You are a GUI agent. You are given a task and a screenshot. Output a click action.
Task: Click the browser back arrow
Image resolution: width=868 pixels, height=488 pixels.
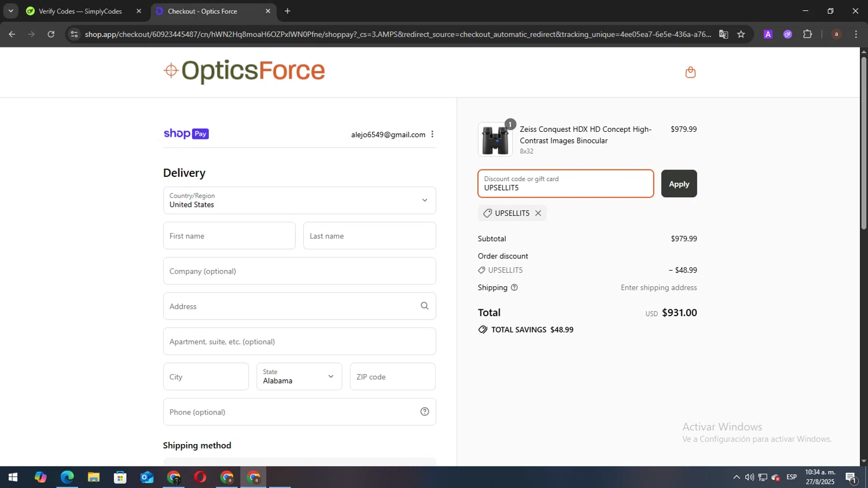tap(12, 34)
